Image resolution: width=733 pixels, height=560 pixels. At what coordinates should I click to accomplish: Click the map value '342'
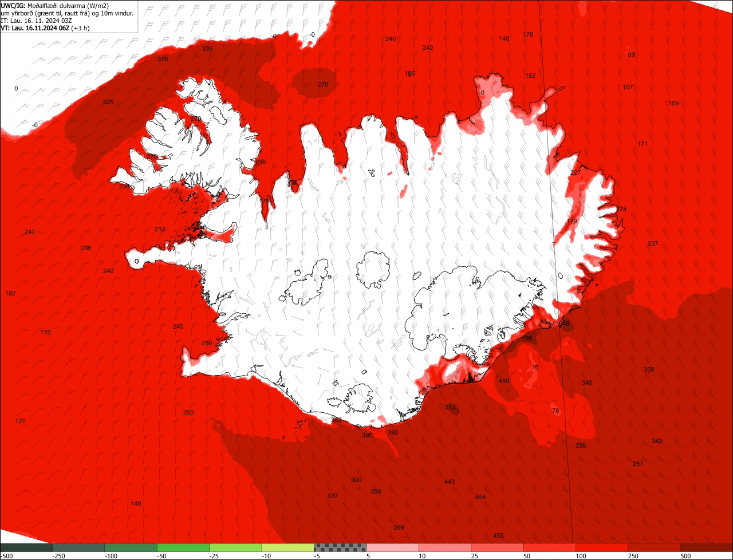coord(657,441)
